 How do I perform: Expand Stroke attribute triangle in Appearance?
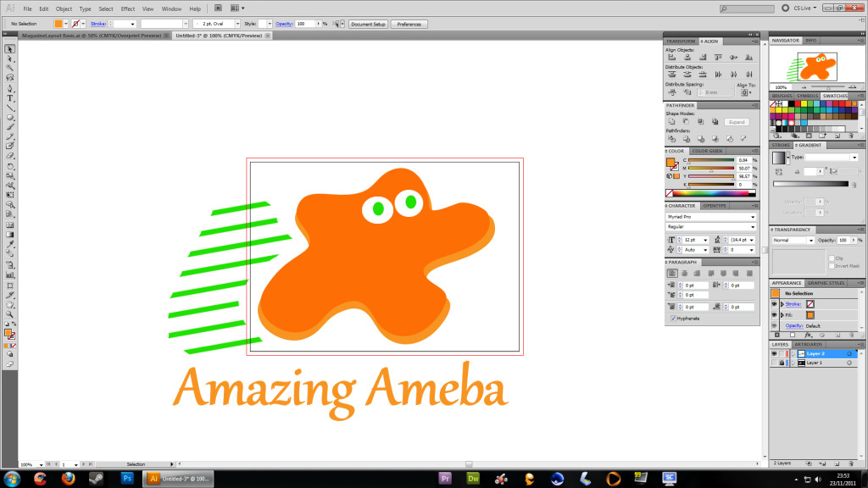tap(782, 304)
